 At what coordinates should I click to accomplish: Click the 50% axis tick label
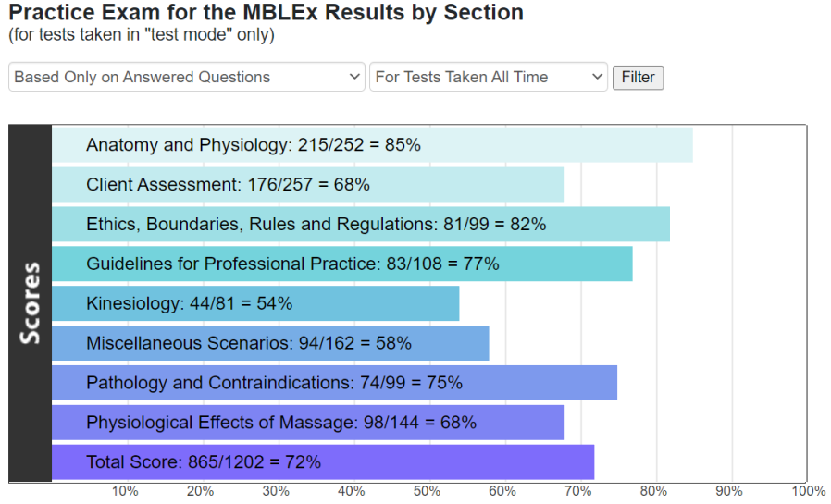pyautogui.click(x=428, y=491)
